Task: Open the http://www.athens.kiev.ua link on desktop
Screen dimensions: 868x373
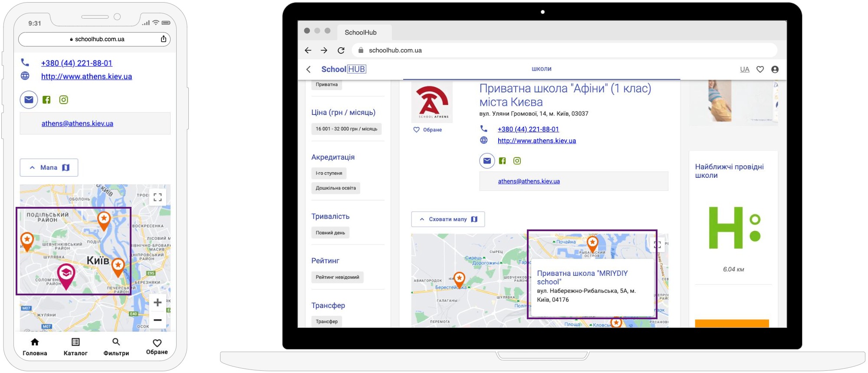Action: click(536, 141)
